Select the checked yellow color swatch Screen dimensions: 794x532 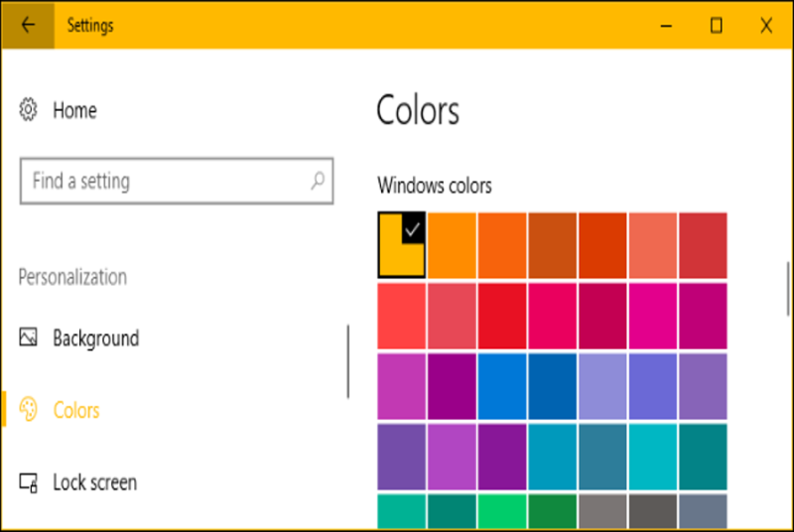(402, 245)
